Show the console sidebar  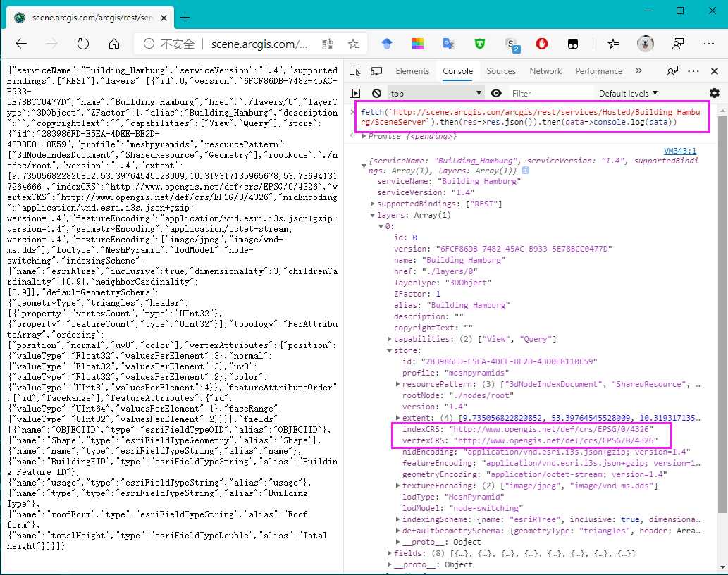354,93
